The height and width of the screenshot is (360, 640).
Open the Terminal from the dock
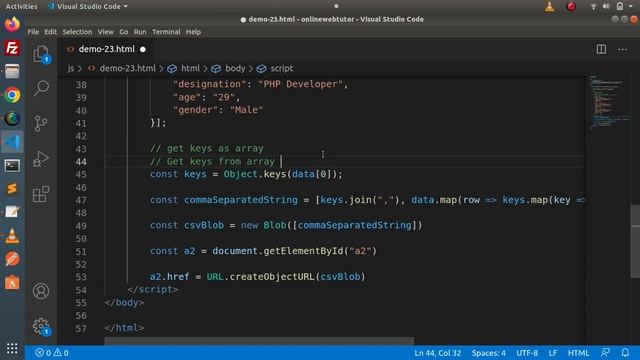pyautogui.click(x=12, y=165)
